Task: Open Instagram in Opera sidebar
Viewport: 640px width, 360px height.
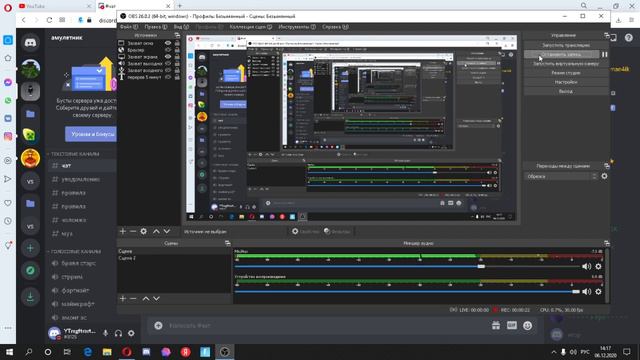Action: [x=8, y=136]
